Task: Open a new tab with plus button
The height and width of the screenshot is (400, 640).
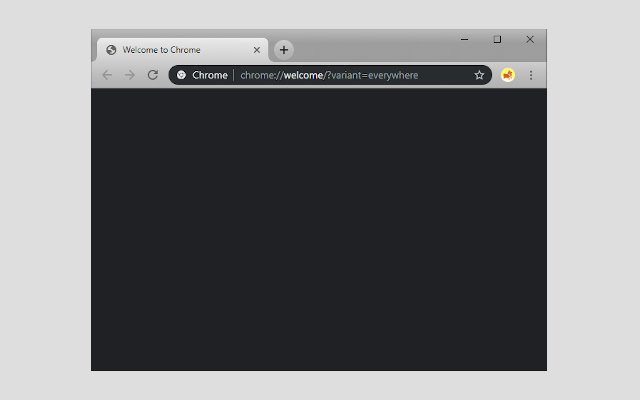Action: pos(284,50)
